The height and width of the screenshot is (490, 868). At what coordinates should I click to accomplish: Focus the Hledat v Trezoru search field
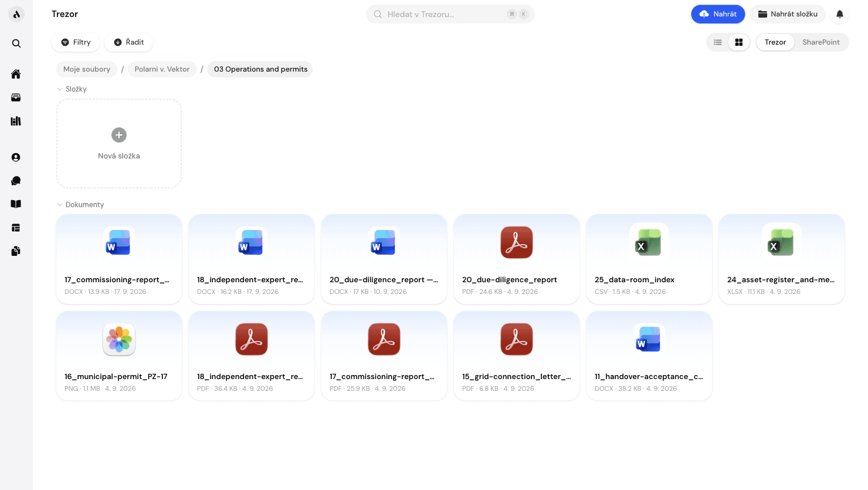(x=450, y=14)
